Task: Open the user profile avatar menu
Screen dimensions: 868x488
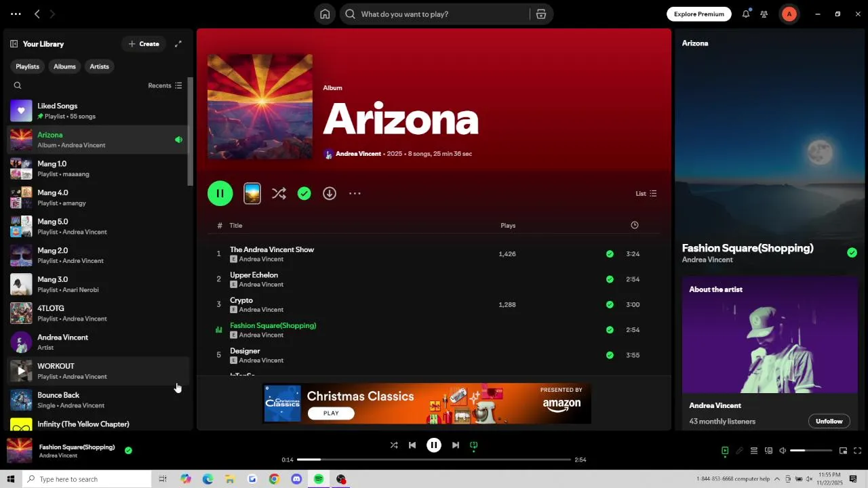Action: pos(789,14)
